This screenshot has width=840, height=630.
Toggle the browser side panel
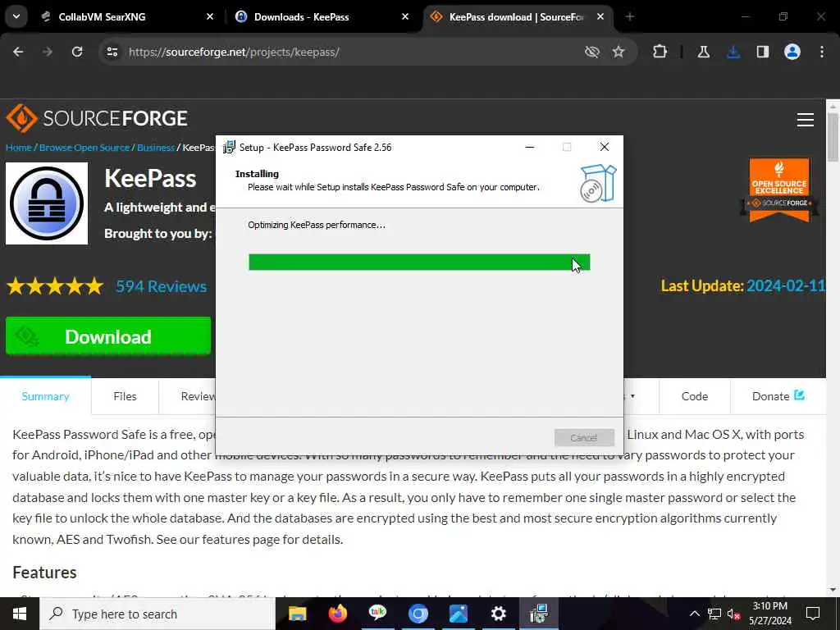[x=763, y=52]
